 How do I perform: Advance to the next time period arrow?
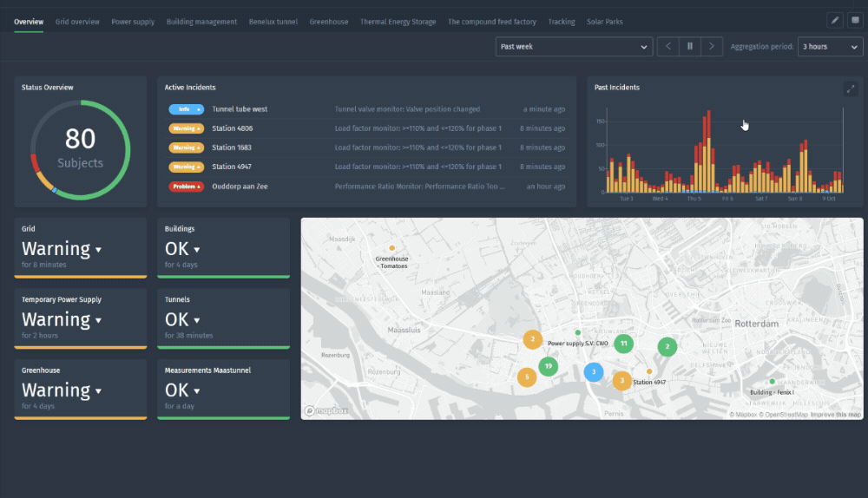coord(712,47)
